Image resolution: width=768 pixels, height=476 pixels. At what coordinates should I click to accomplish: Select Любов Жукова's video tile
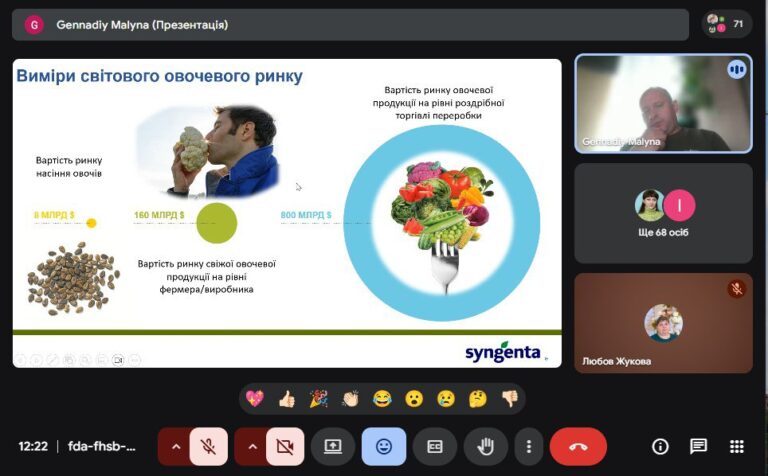click(663, 323)
